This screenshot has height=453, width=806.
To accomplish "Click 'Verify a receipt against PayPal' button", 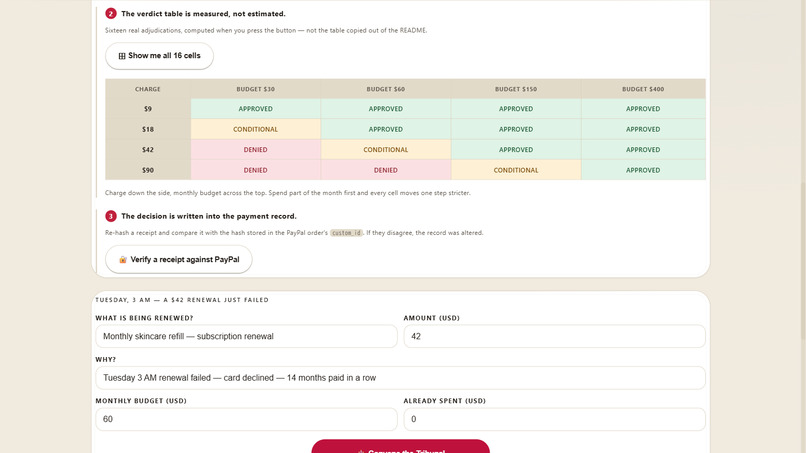I will click(x=178, y=259).
